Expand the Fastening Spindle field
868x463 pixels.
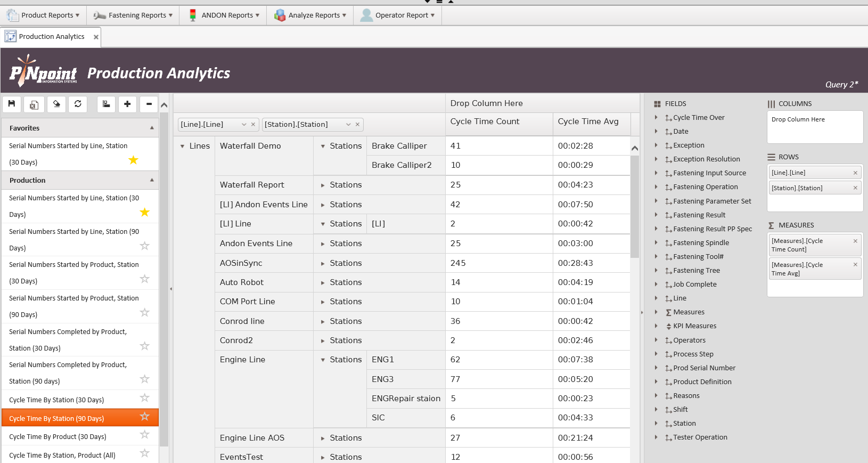tap(656, 242)
